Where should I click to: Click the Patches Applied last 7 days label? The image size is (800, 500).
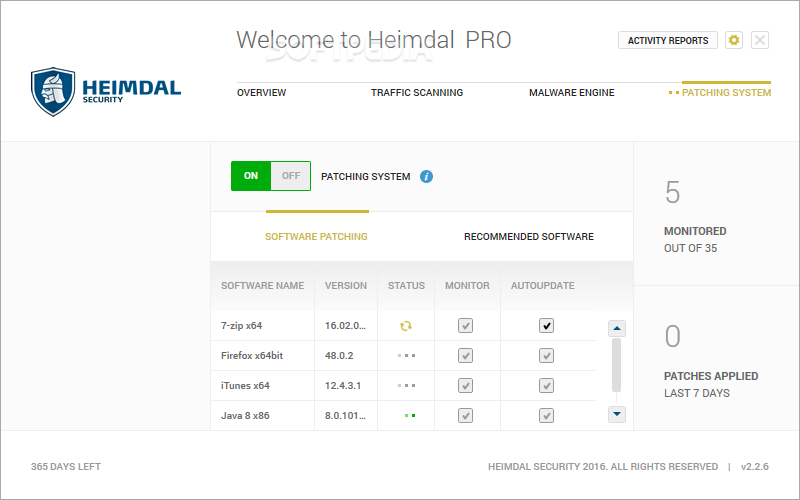pyautogui.click(x=711, y=385)
